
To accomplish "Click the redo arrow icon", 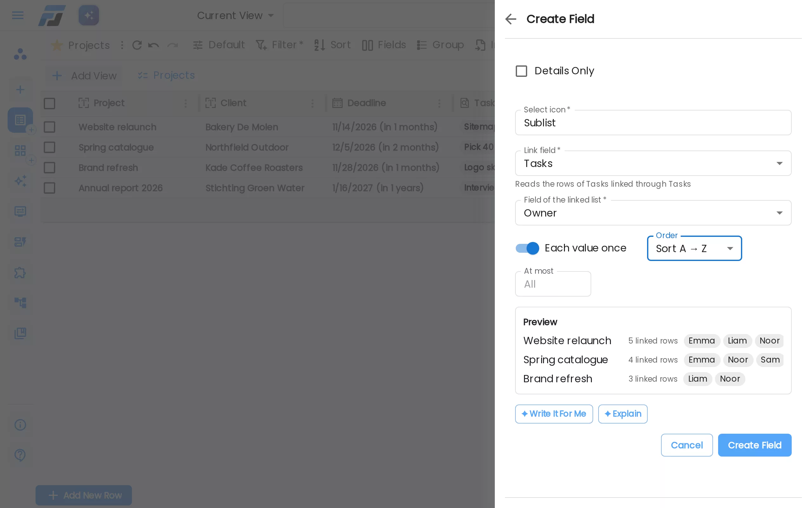I will [x=173, y=45].
